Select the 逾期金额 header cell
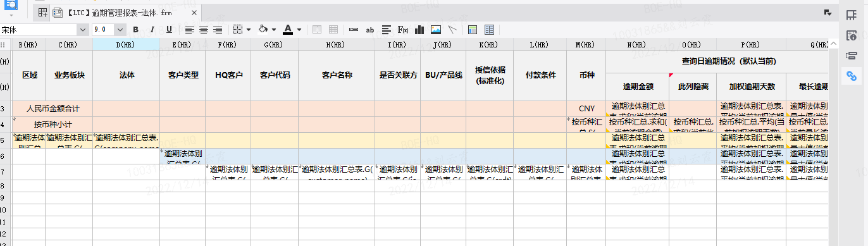 point(638,86)
